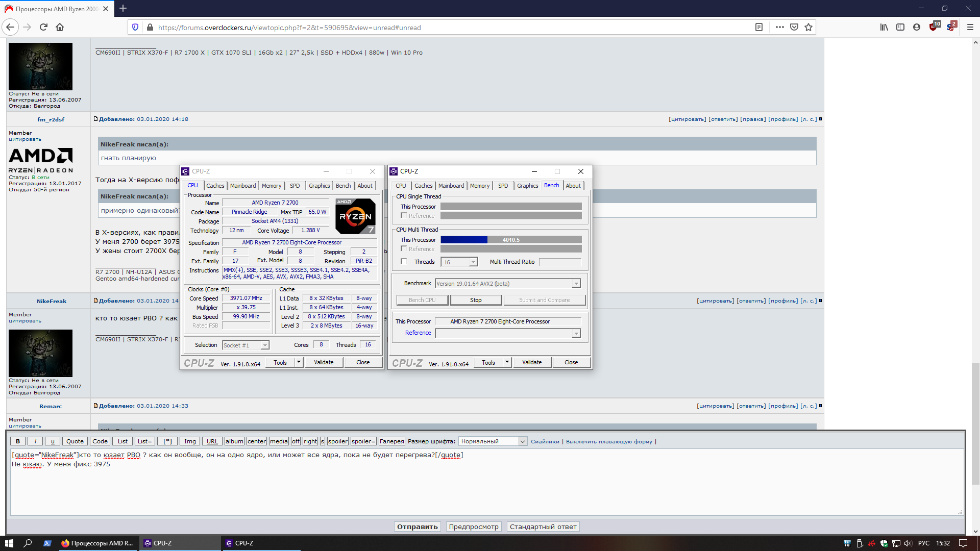The image size is (980, 551).
Task: Switch to Mainboard tab in left CPU-Z
Action: 243,186
